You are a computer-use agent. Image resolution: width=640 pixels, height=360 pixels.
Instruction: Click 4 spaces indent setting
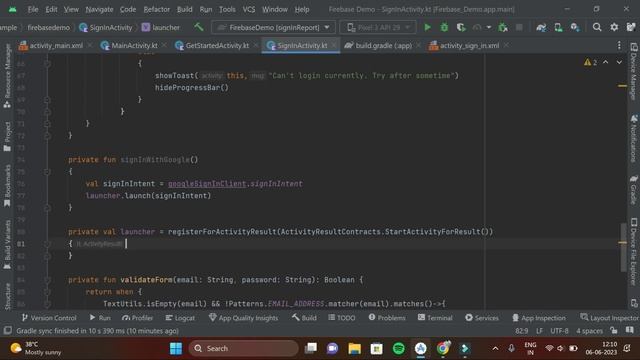tap(589, 331)
